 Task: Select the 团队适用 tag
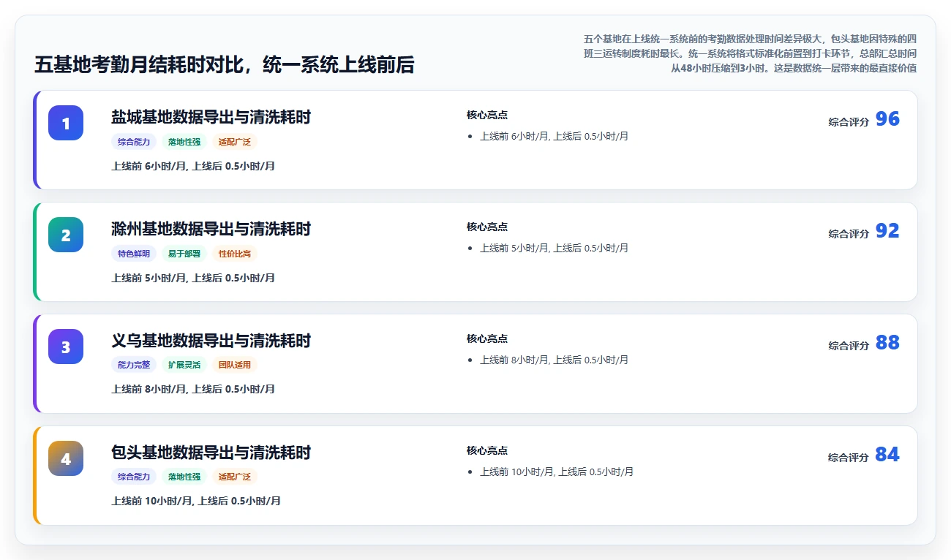[235, 365]
